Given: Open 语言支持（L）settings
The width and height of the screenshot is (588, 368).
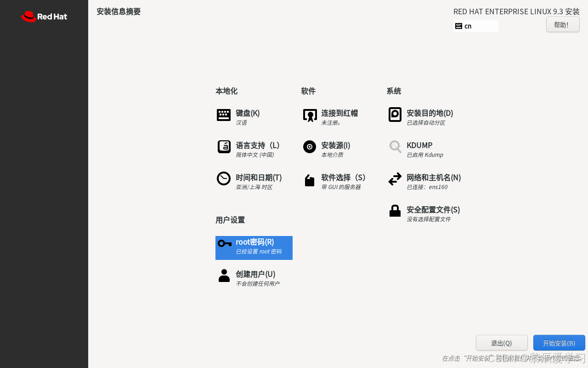Looking at the screenshot, I should click(259, 145).
